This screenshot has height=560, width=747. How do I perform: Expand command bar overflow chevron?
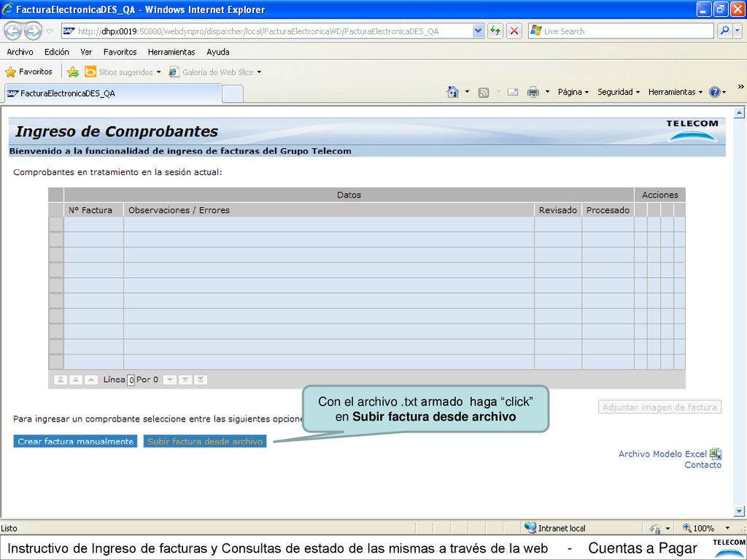[740, 87]
